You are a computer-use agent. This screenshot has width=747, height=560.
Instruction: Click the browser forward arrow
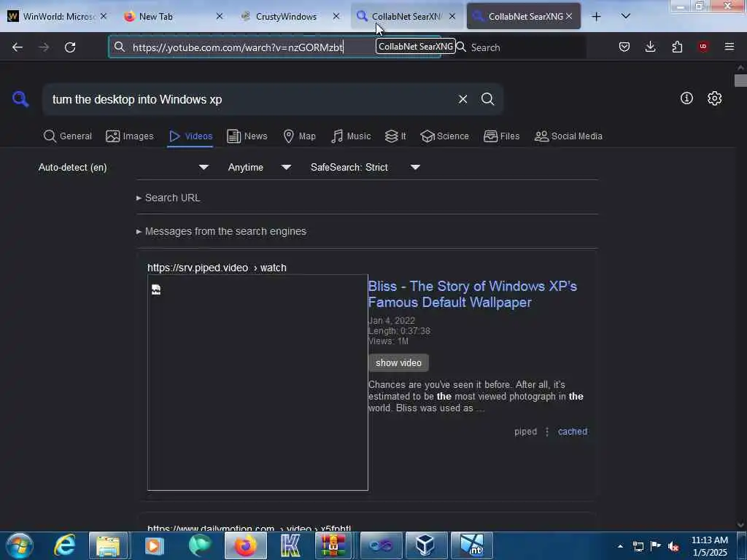(44, 47)
